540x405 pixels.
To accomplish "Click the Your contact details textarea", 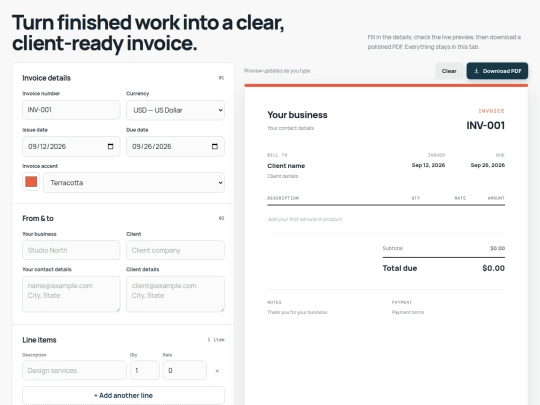I will click(x=71, y=294).
